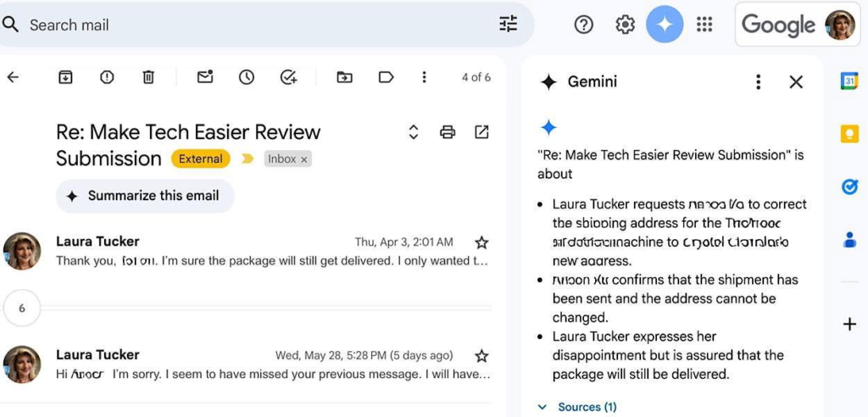Open conversation in new window
868x417 pixels.
click(481, 132)
